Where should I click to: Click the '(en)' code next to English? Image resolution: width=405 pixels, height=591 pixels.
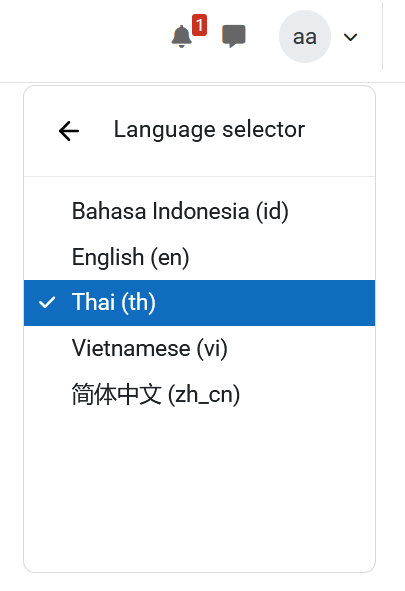pyautogui.click(x=170, y=258)
